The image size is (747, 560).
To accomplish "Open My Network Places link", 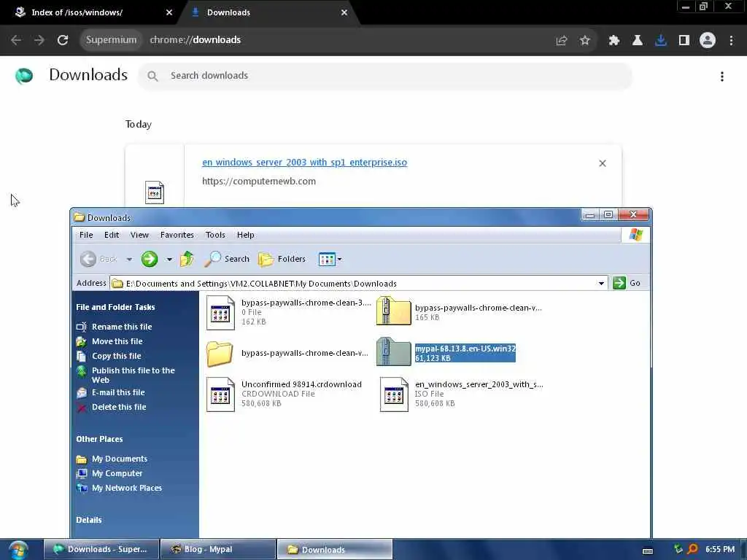I will pyautogui.click(x=126, y=488).
